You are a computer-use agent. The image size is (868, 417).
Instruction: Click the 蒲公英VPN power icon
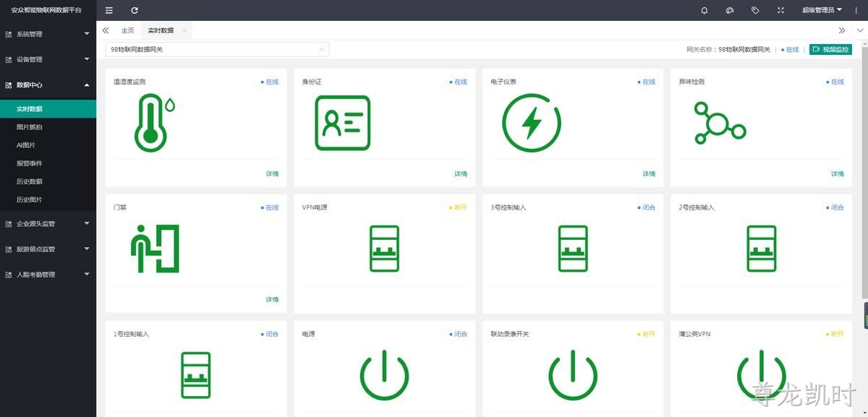761,375
